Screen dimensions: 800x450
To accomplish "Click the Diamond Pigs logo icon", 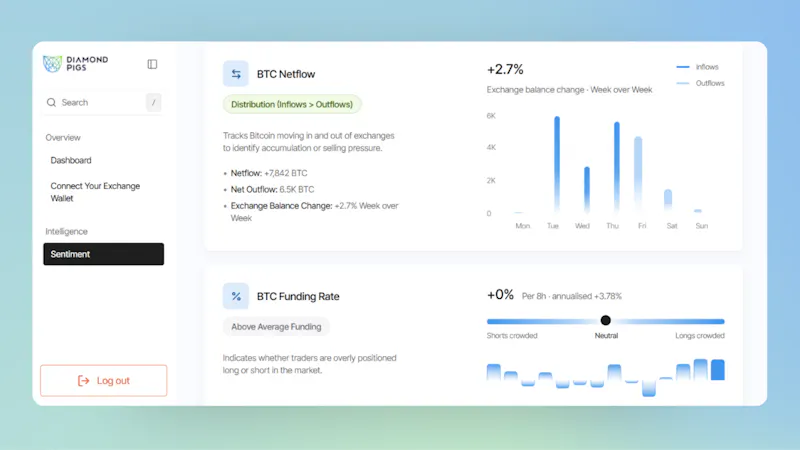I will (x=52, y=64).
